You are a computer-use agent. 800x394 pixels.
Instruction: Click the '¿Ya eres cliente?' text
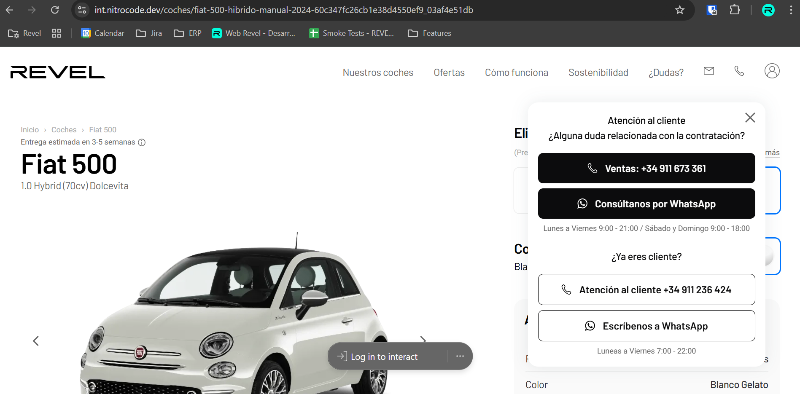coord(646,257)
